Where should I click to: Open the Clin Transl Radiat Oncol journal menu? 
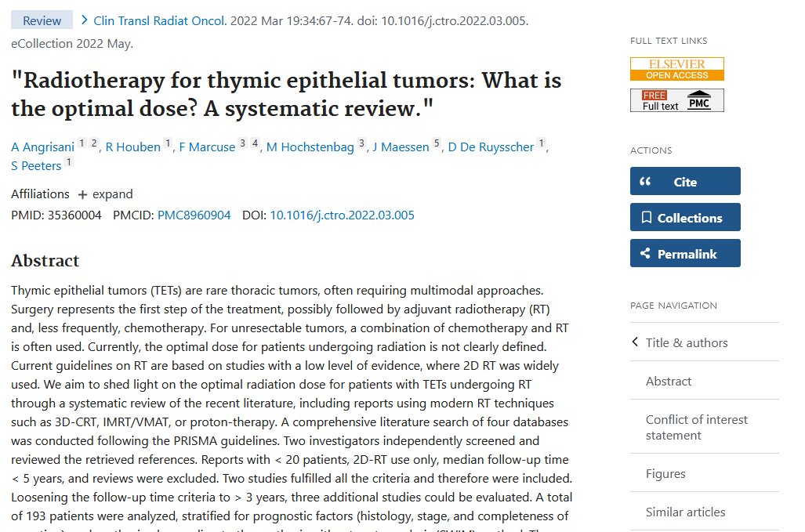pos(160,20)
